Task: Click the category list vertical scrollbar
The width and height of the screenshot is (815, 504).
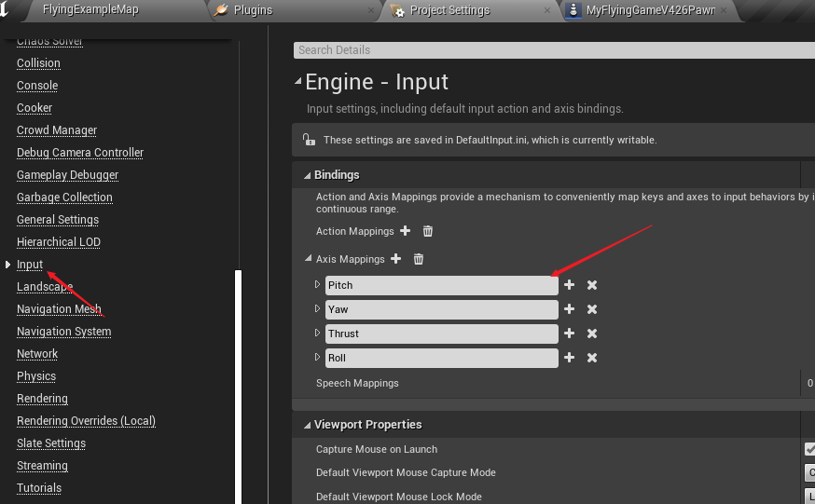Action: coord(238,387)
